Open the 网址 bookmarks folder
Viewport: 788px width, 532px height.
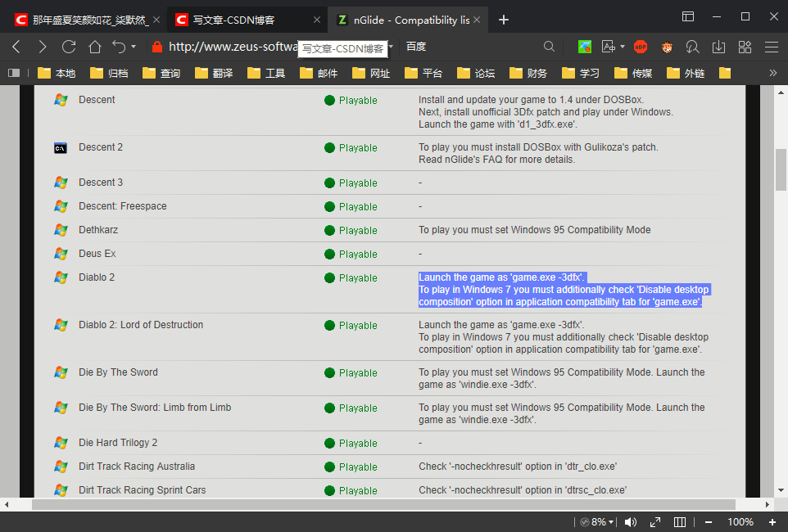coord(371,74)
